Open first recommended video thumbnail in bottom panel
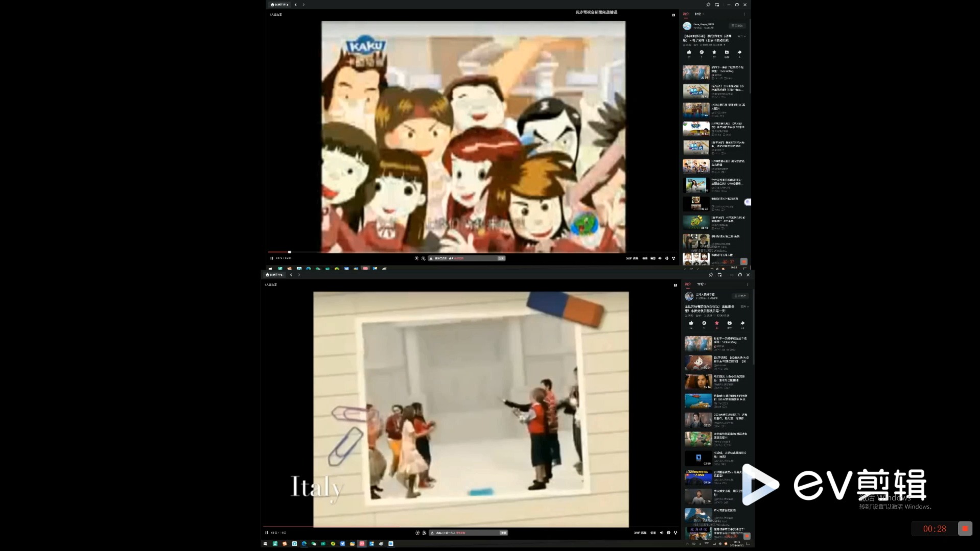This screenshot has height=551, width=980. point(698,343)
